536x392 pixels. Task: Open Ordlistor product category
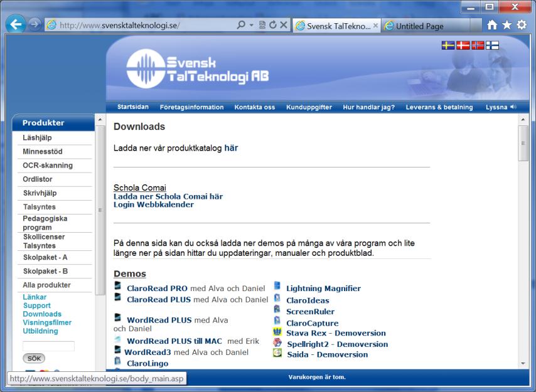[37, 179]
